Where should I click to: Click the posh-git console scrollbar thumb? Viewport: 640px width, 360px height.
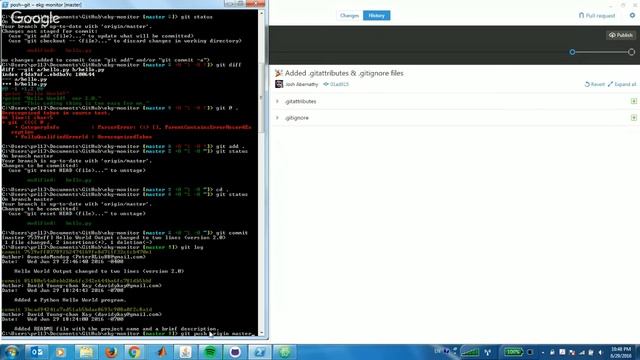pos(262,98)
